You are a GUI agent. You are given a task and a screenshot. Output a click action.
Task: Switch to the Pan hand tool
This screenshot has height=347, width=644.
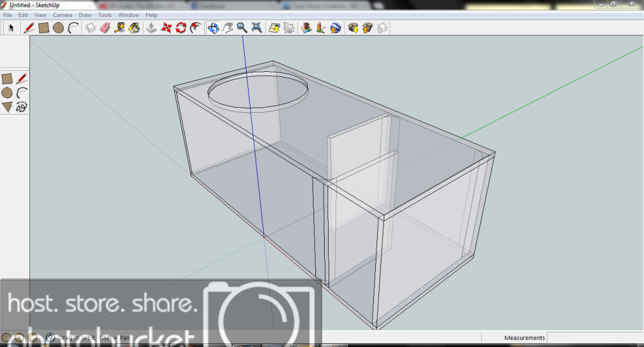coord(227,28)
